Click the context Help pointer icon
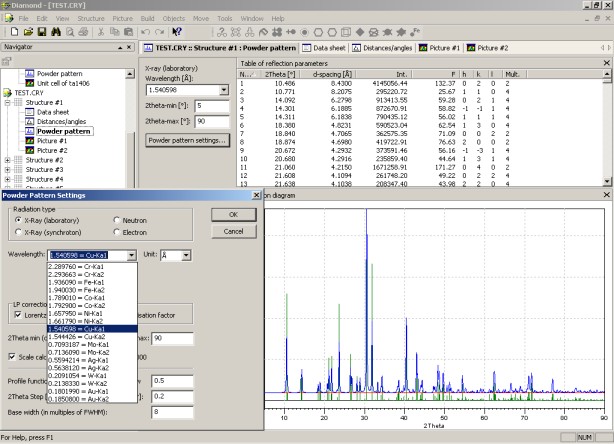The width and height of the screenshot is (614, 444). pyautogui.click(x=177, y=32)
